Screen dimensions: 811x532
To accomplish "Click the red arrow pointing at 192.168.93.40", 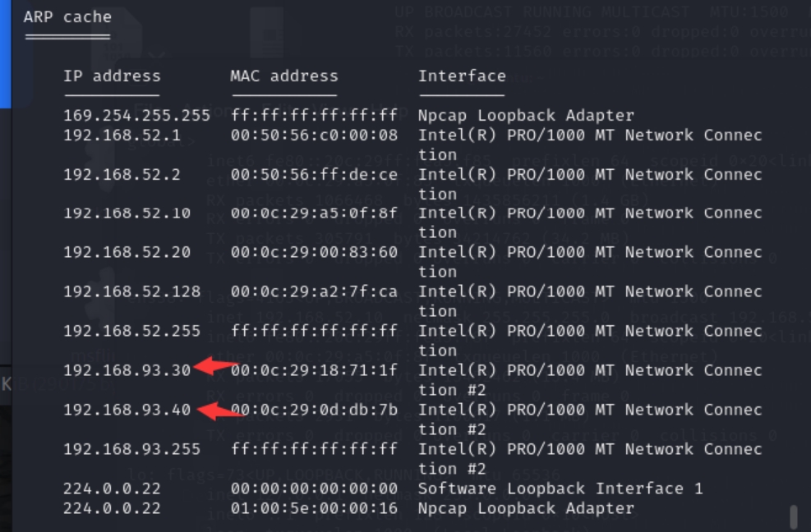I will (x=221, y=410).
